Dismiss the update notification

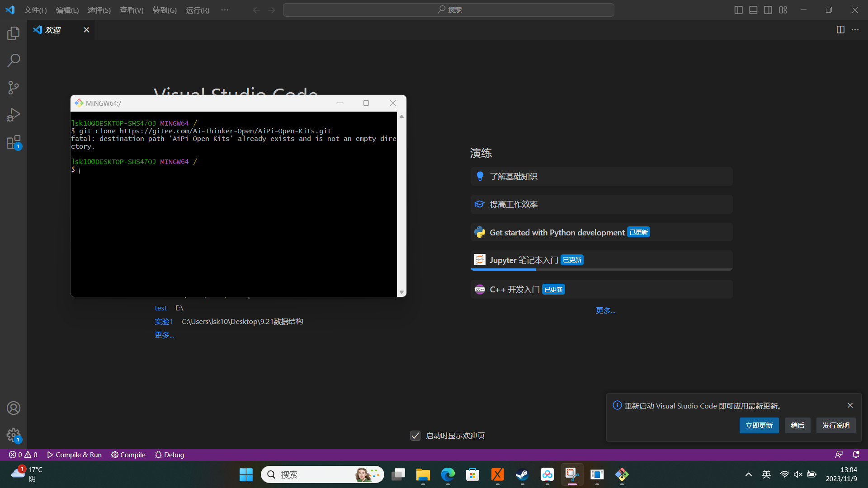tap(850, 405)
